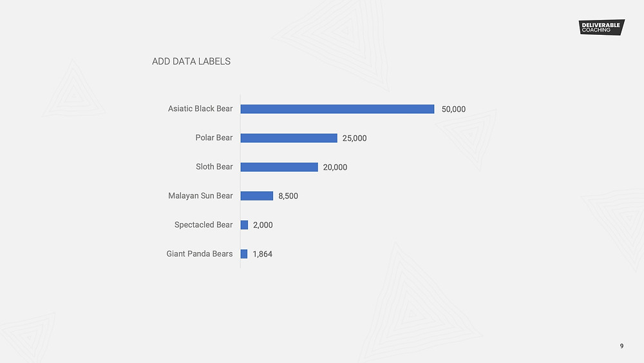Select the 2,000 data label
644x363 pixels.
263,225
